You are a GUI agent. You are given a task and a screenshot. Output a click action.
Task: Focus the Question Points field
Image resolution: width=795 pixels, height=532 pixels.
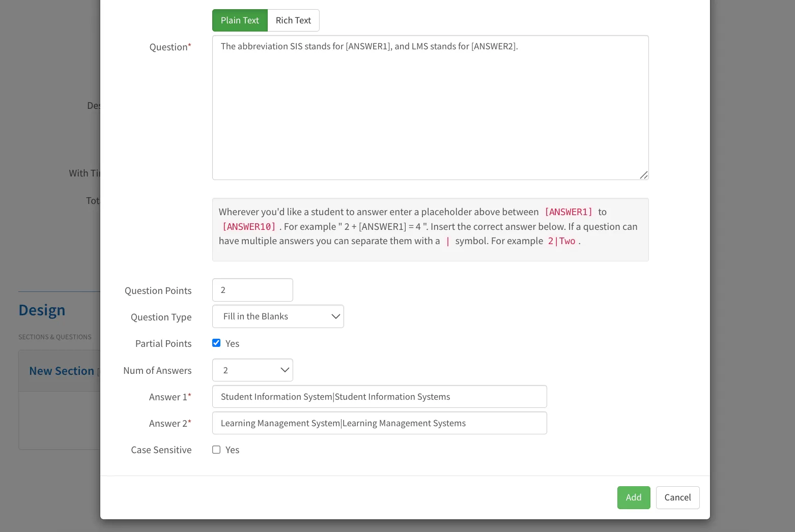click(x=252, y=290)
